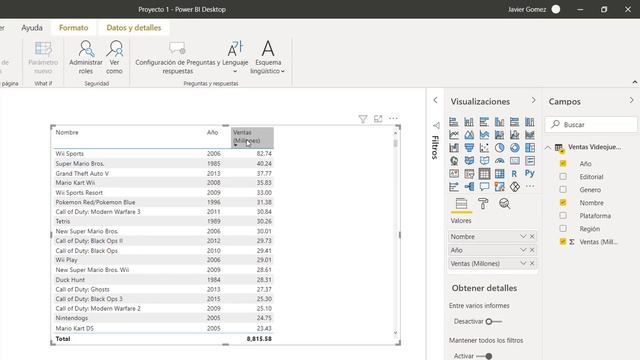Open the Format paint roller pane

[x=483, y=204]
